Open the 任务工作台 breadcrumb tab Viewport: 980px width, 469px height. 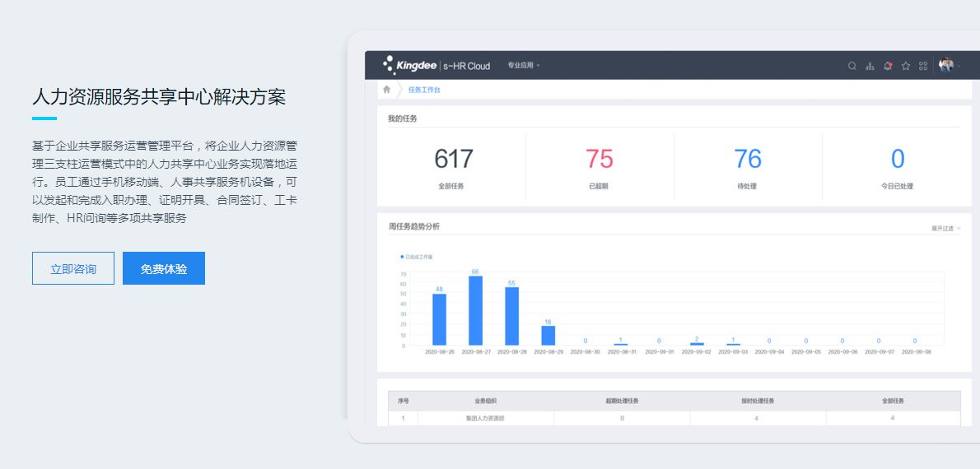pos(424,90)
